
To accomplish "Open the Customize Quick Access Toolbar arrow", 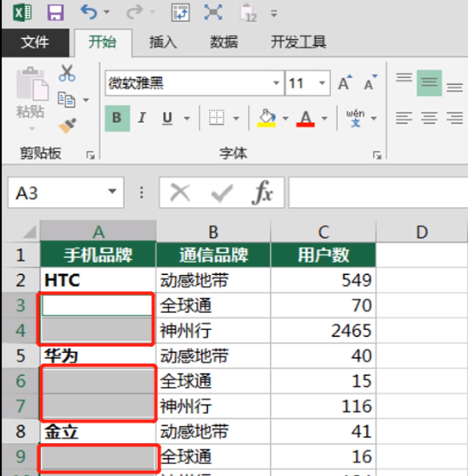I will pos(273,14).
